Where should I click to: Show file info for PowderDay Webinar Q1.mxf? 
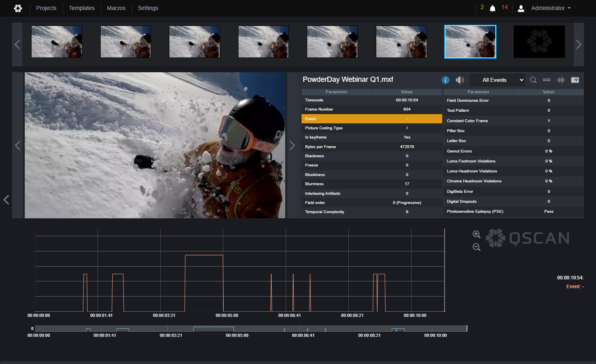coord(445,80)
